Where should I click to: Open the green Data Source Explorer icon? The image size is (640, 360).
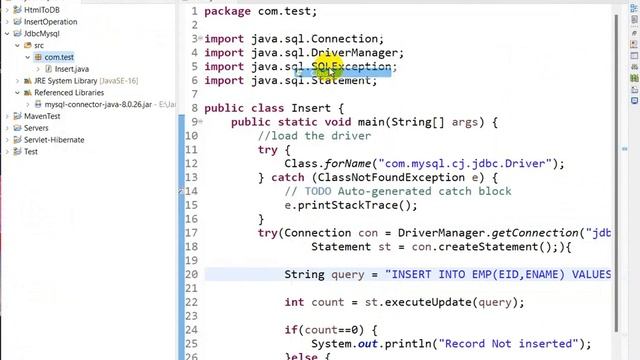634,78
